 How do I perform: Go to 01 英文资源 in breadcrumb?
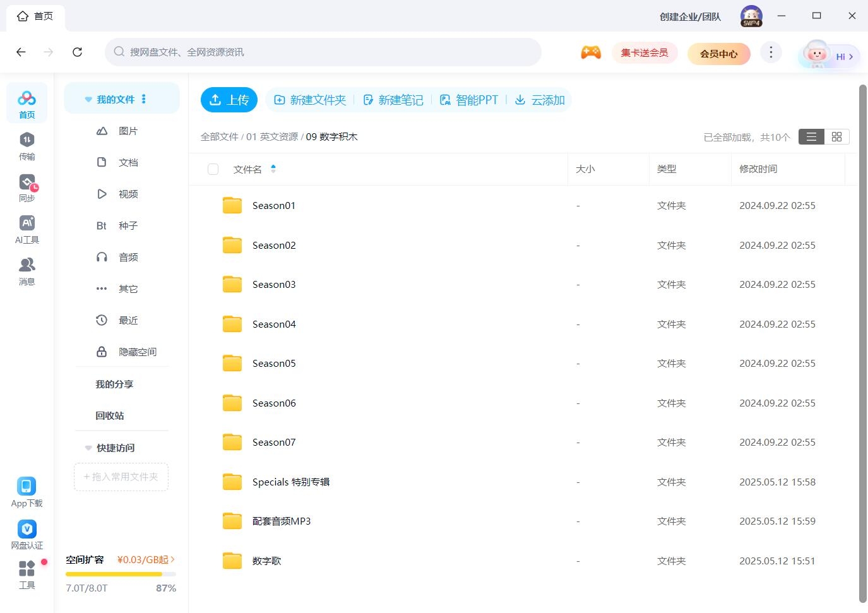272,136
